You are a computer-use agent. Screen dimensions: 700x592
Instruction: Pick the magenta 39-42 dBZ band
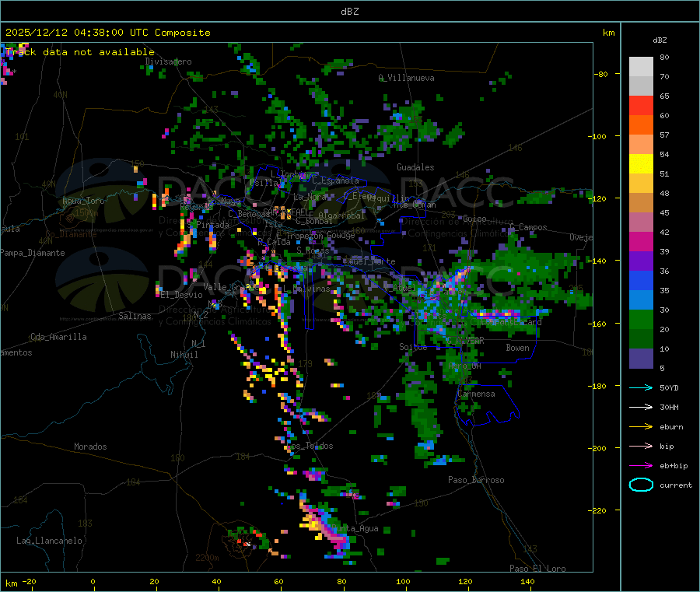coord(641,242)
